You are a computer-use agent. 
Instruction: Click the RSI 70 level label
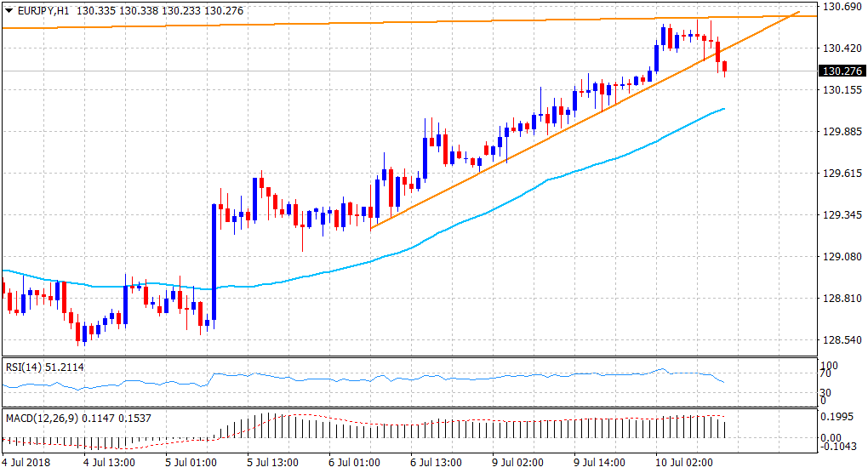[824, 373]
